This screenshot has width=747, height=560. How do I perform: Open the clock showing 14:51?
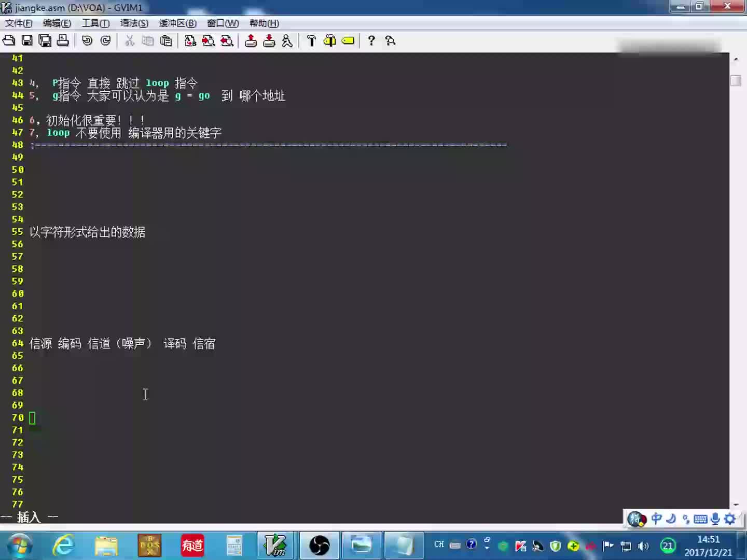(x=708, y=545)
